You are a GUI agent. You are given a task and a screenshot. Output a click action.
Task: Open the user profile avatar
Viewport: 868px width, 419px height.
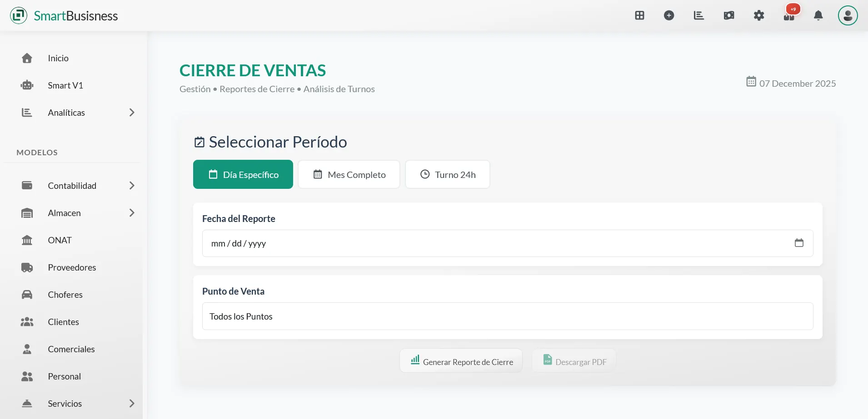pyautogui.click(x=848, y=15)
